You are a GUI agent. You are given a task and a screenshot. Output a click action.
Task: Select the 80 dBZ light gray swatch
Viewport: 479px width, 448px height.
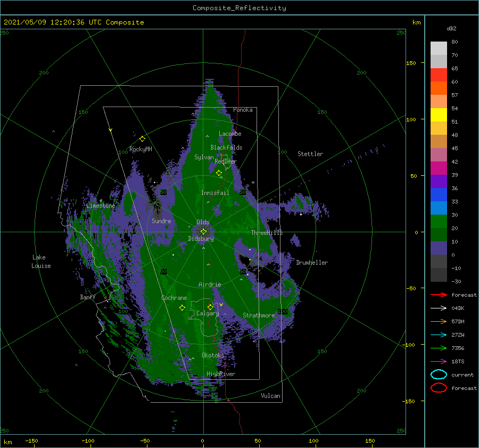click(x=439, y=48)
